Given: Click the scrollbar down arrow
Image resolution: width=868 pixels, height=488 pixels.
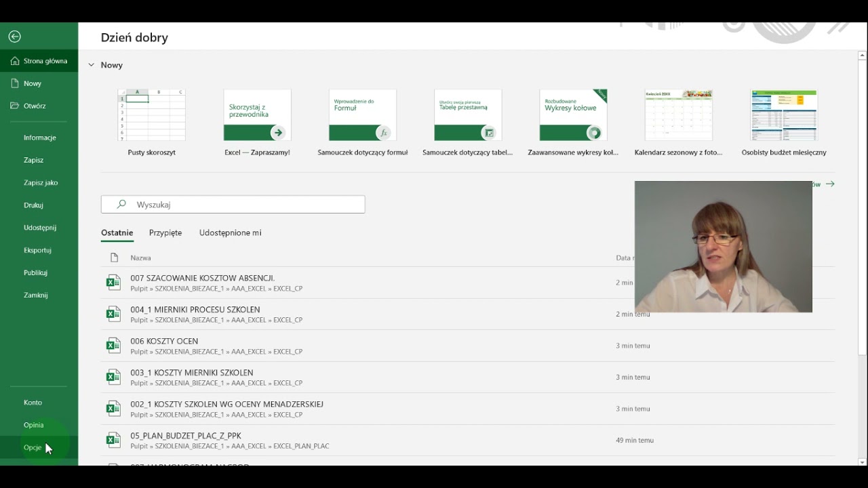Looking at the screenshot, I should click(x=863, y=462).
